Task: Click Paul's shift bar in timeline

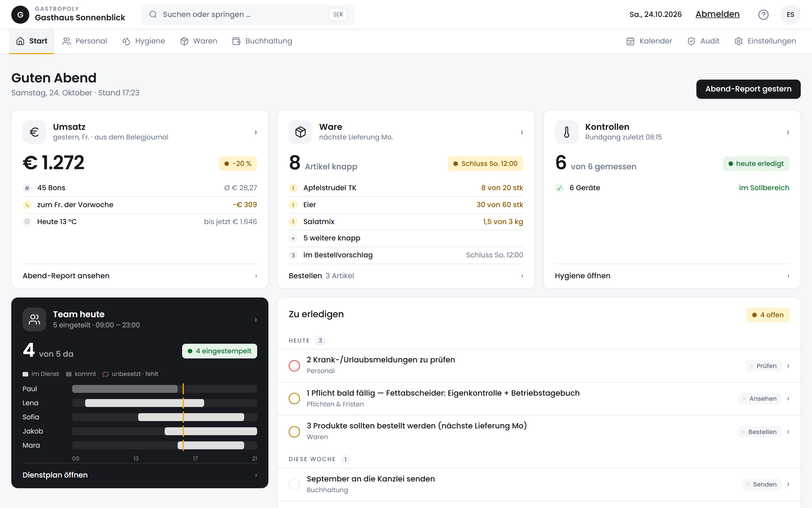Action: [x=125, y=389]
